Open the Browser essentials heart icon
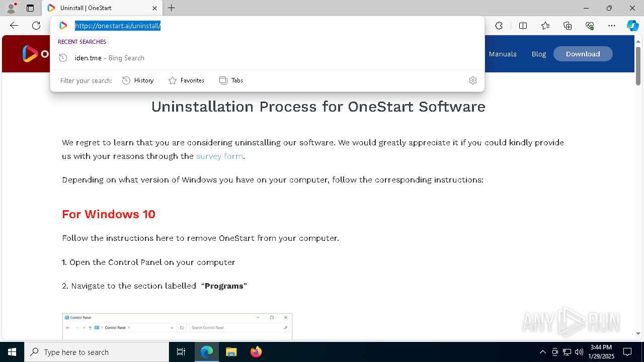This screenshot has width=644, height=362. [x=590, y=26]
